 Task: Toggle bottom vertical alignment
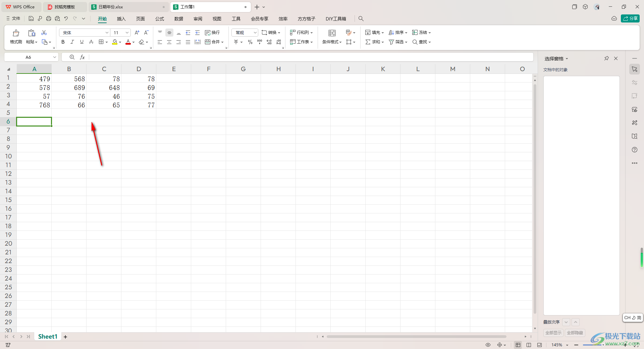pos(179,33)
